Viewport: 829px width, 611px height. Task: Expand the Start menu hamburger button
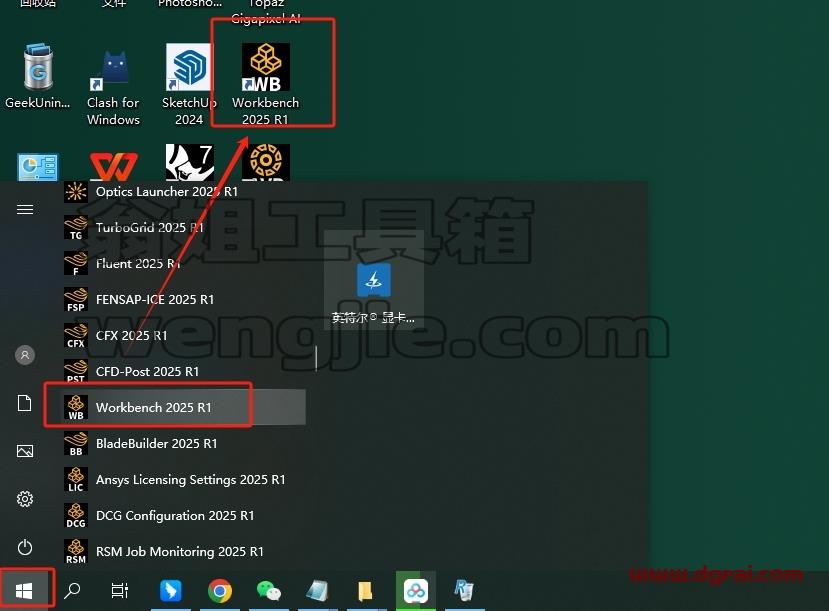point(25,210)
